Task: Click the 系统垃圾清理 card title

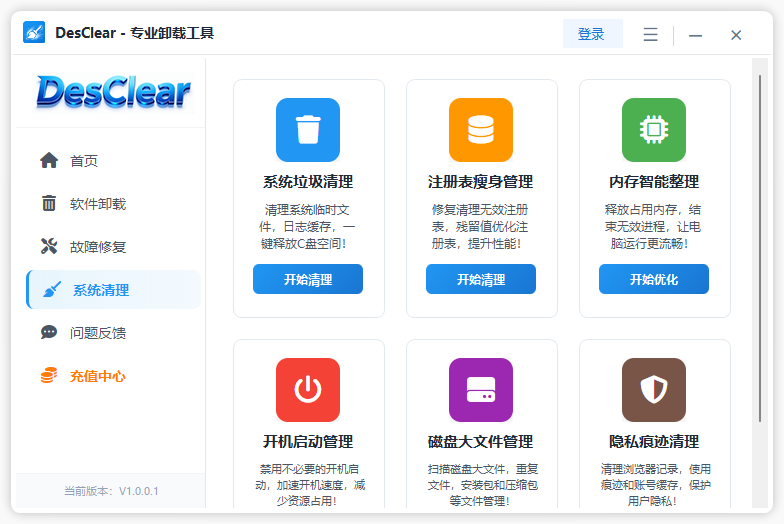Action: point(308,182)
